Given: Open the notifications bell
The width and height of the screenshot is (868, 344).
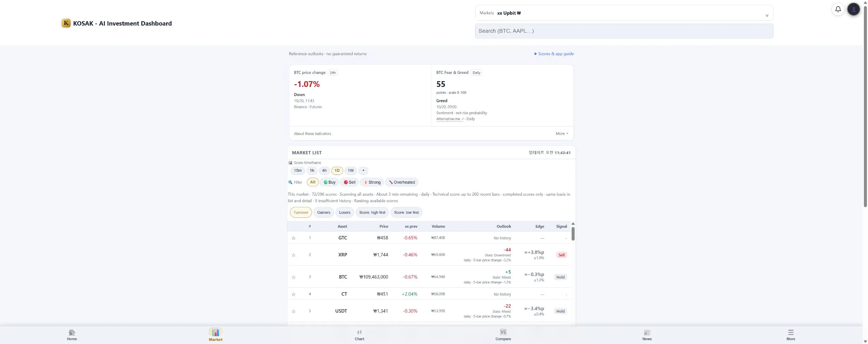Looking at the screenshot, I should (x=838, y=9).
